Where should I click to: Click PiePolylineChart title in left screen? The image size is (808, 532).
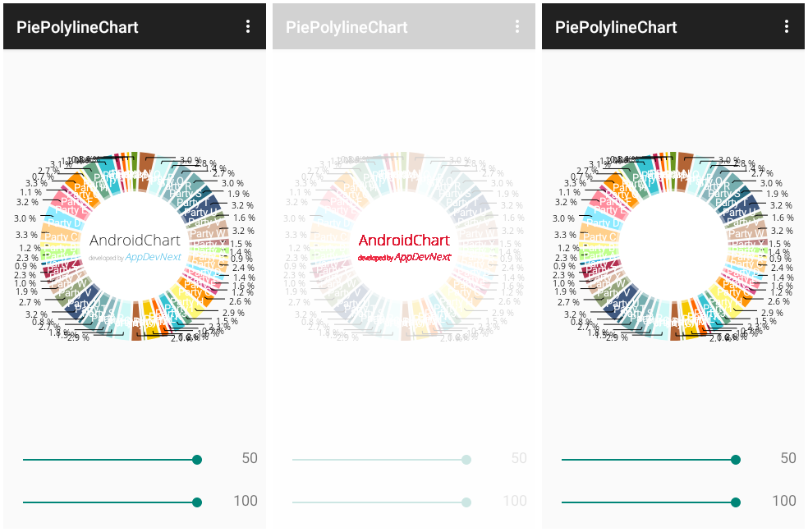tap(77, 27)
